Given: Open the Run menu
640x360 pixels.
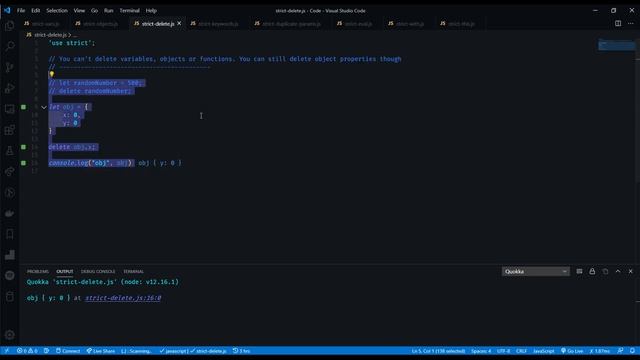Looking at the screenshot, I should click(x=109, y=11).
